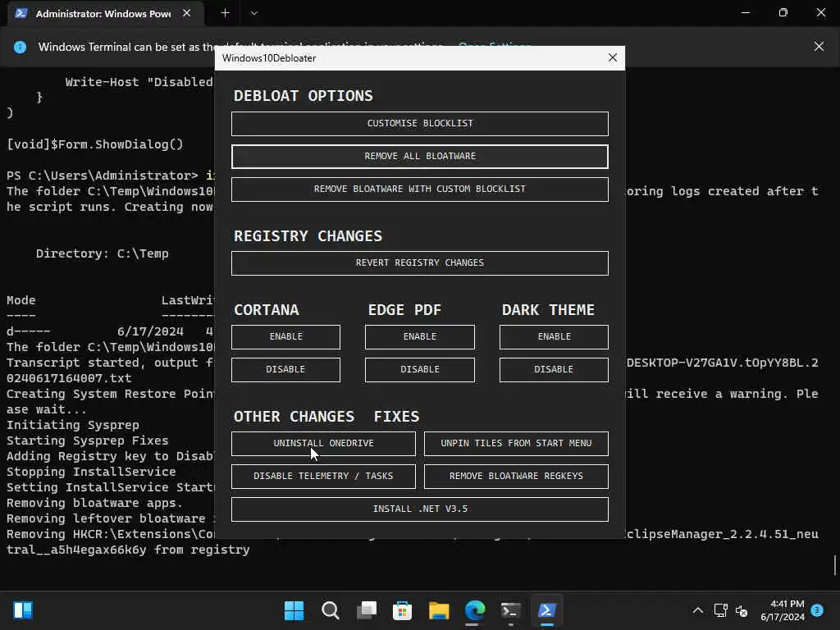Open the Widgets panel icon

click(23, 610)
